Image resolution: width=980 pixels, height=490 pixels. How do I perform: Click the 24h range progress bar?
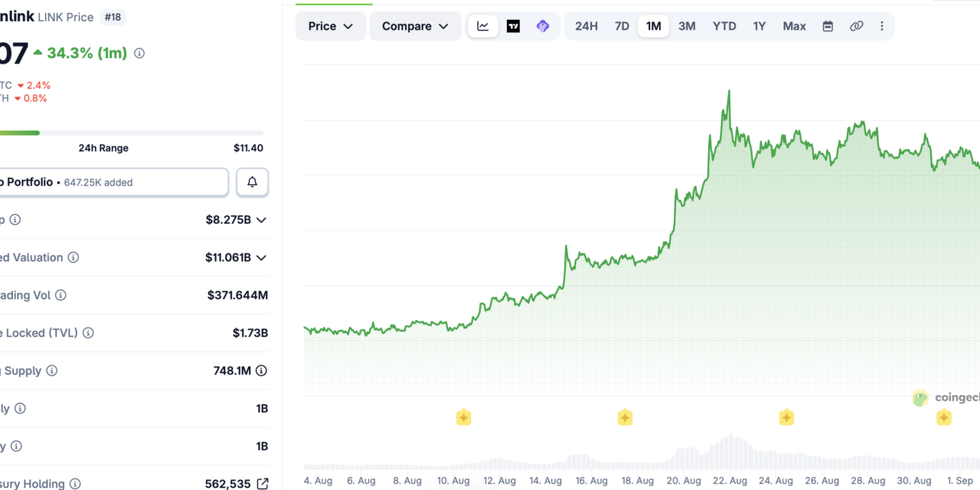tap(132, 133)
